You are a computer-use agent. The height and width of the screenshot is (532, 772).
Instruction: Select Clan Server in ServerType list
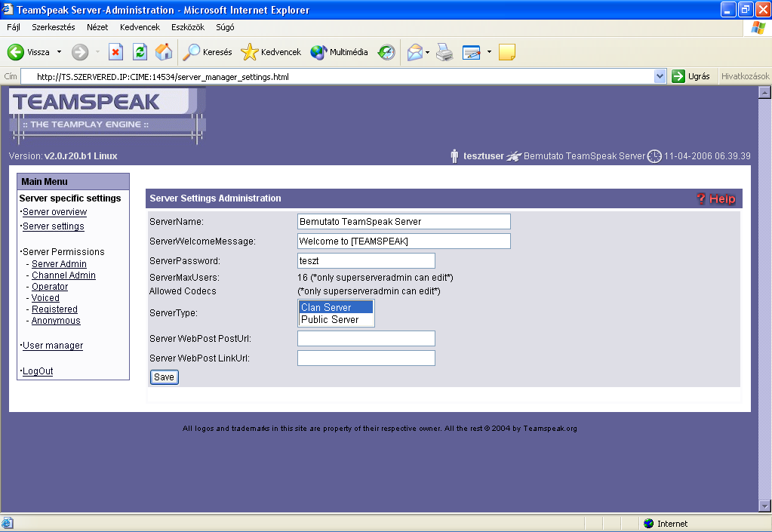coord(336,307)
